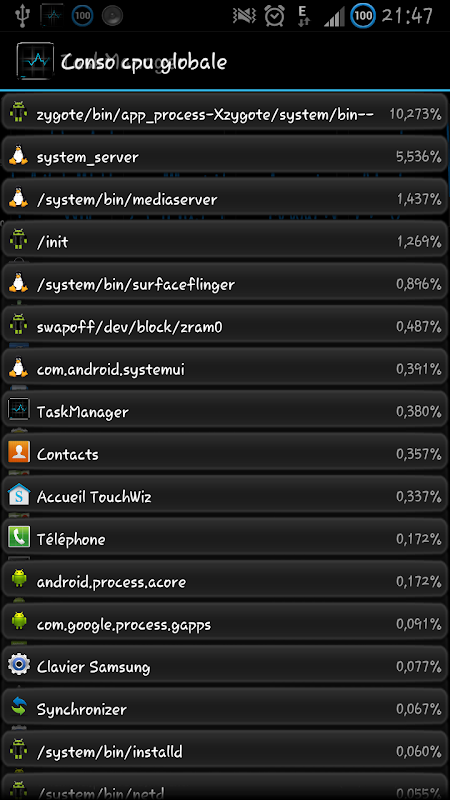Viewport: 450px width, 800px height.
Task: Select the zygote app_process entry
Action: click(x=225, y=112)
